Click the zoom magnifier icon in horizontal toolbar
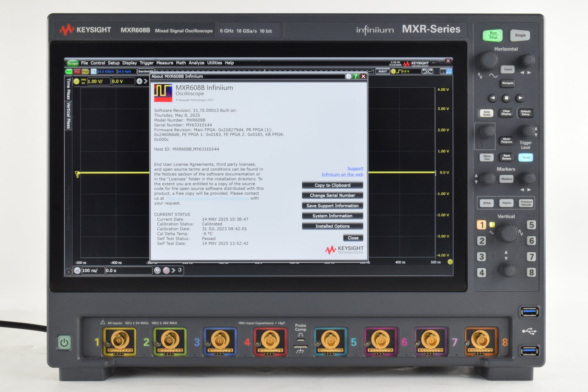The width and height of the screenshot is (588, 392). coord(157,270)
